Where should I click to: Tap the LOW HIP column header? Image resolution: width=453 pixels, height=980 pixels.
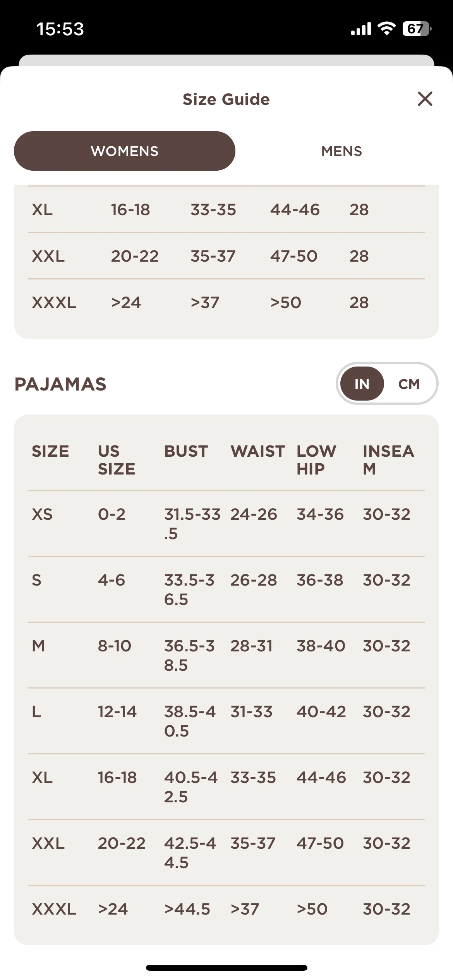click(x=316, y=460)
